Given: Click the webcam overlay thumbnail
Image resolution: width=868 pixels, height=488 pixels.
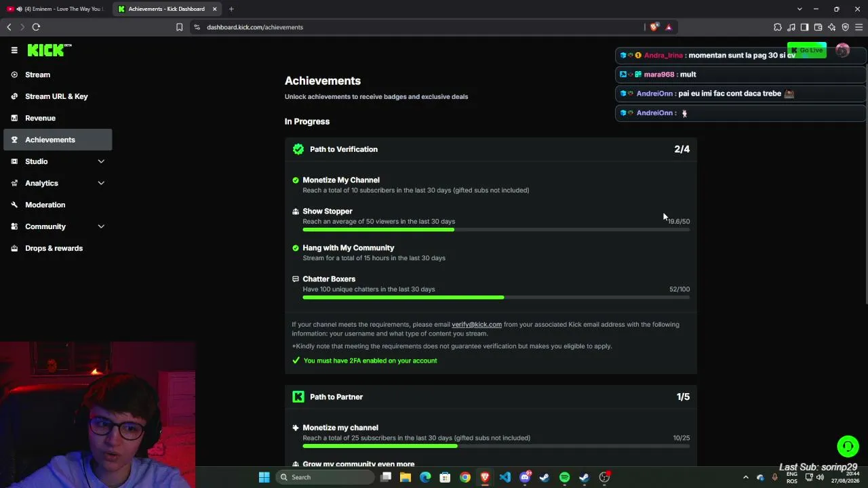Looking at the screenshot, I should [98, 415].
